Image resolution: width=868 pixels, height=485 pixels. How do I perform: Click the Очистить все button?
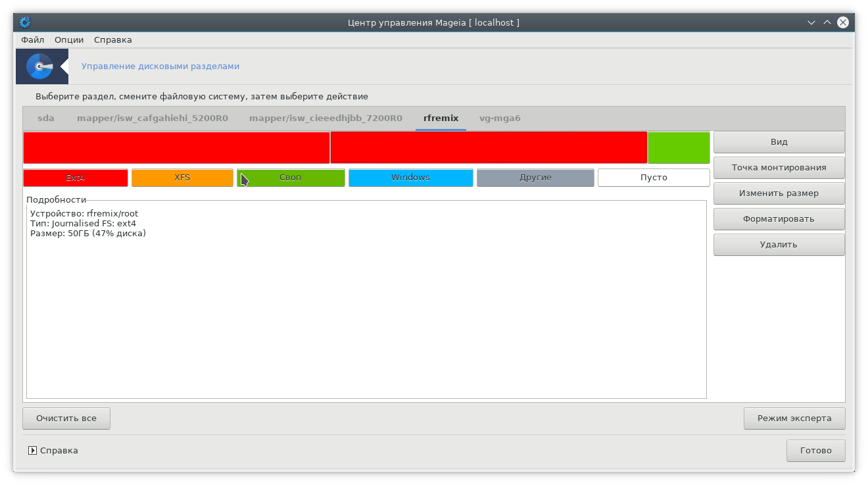pos(66,419)
